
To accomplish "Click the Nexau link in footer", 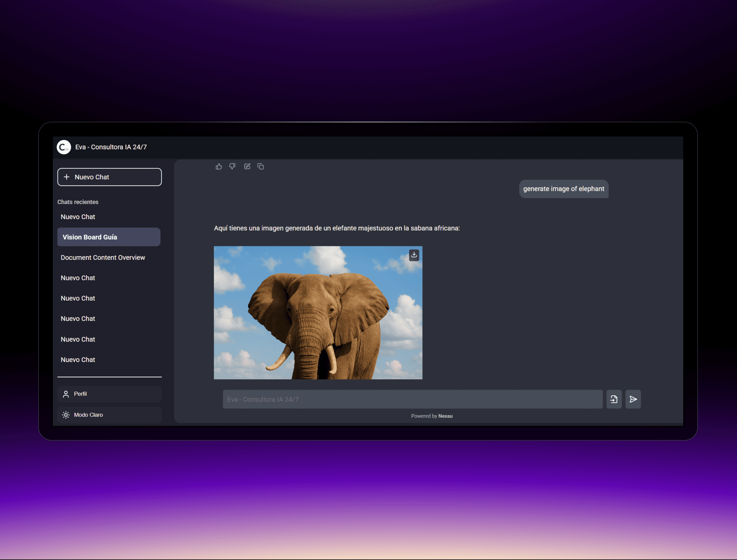I will click(445, 416).
